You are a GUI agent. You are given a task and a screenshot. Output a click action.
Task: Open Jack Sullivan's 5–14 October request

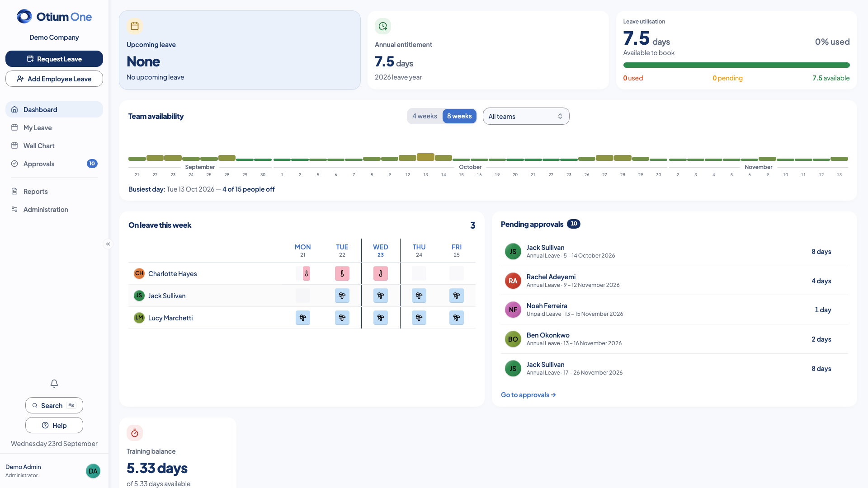[x=675, y=251]
